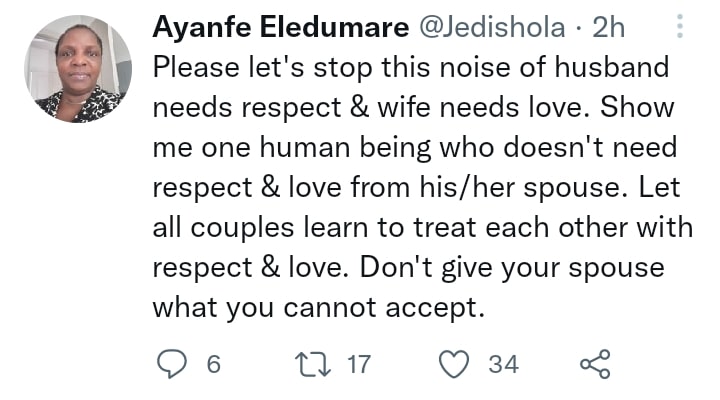The height and width of the screenshot is (400, 720).
Task: Open the Ayanfe Eledumare display name link
Action: click(281, 27)
